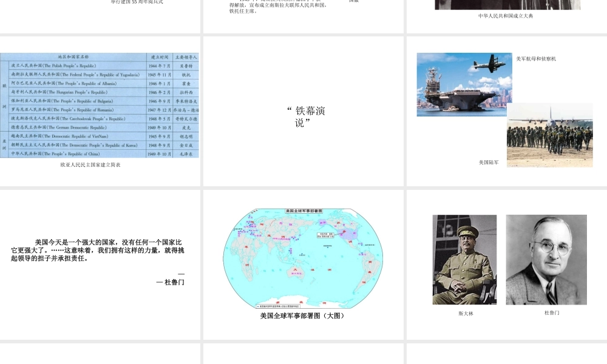Click the leader cell "胡志明"

point(186,136)
